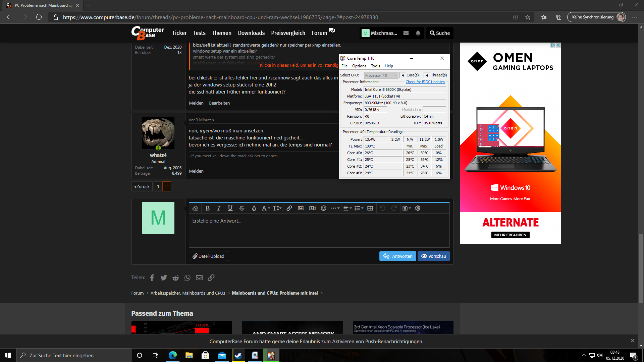
Task: Share thread on Twitter
Action: tap(164, 278)
